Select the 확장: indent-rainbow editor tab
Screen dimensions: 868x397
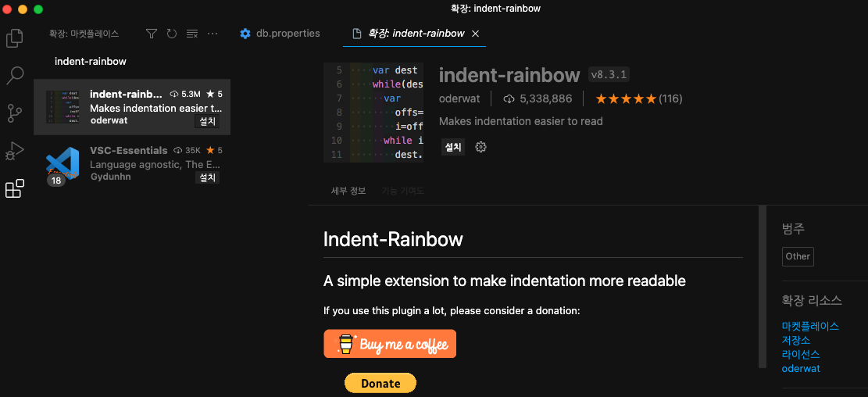(415, 34)
